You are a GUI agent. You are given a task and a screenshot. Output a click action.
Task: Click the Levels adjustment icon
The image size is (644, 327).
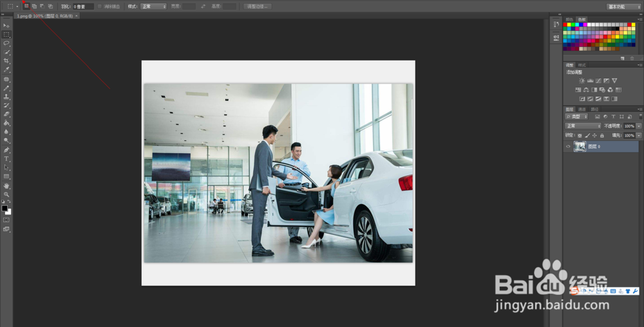tap(590, 81)
